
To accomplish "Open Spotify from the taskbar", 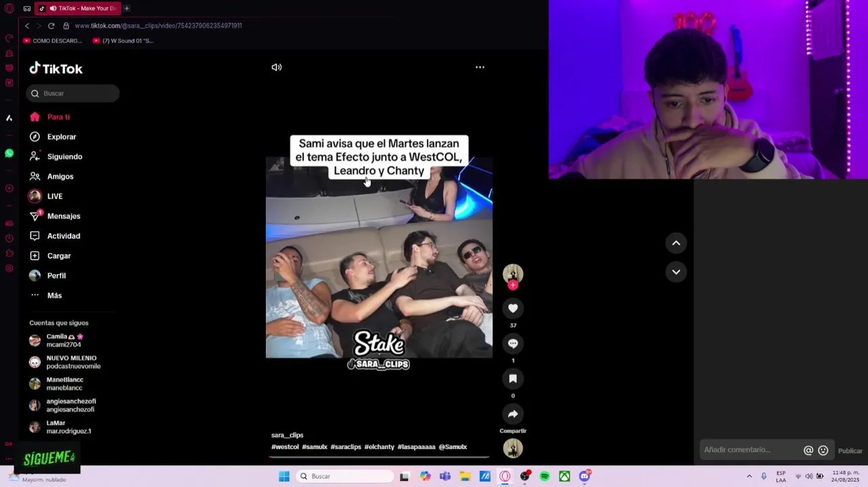I will point(545,476).
